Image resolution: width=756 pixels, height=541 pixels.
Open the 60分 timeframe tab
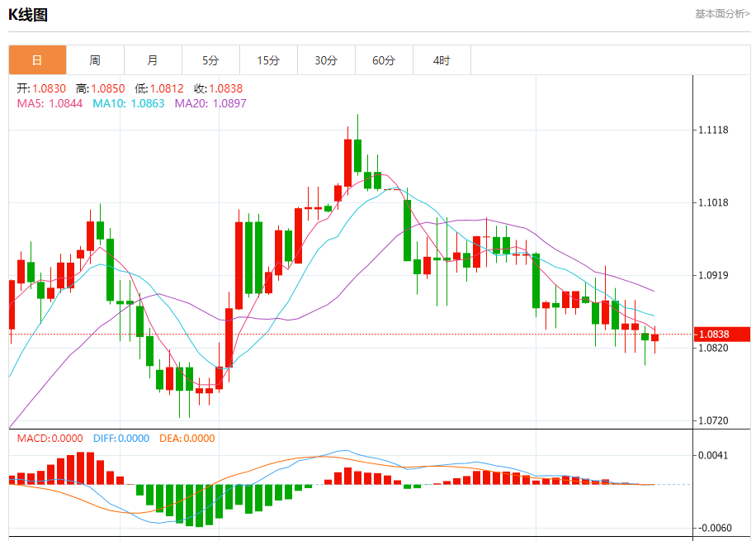(385, 60)
